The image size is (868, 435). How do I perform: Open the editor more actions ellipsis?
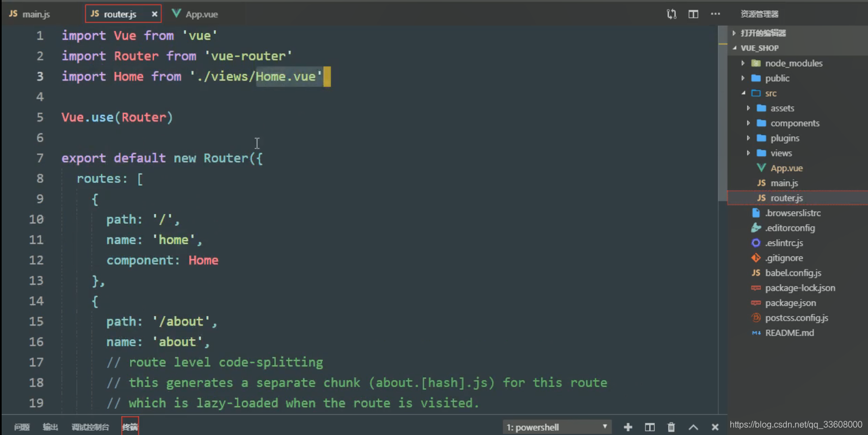[x=715, y=14]
